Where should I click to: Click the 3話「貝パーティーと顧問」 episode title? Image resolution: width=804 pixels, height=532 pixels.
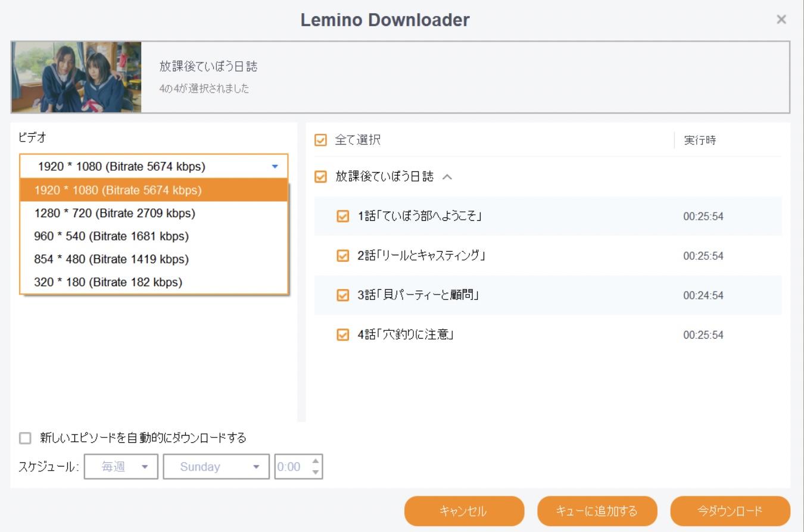click(419, 295)
